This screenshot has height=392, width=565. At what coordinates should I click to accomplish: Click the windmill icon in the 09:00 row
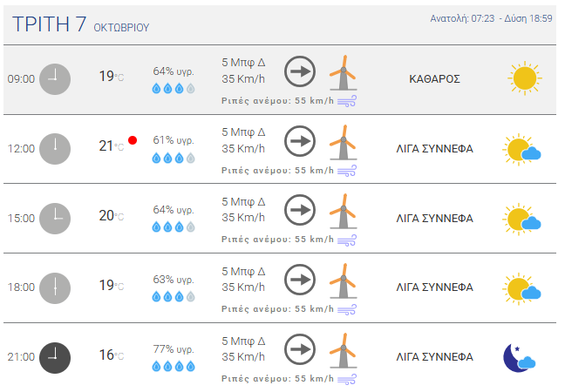343,72
